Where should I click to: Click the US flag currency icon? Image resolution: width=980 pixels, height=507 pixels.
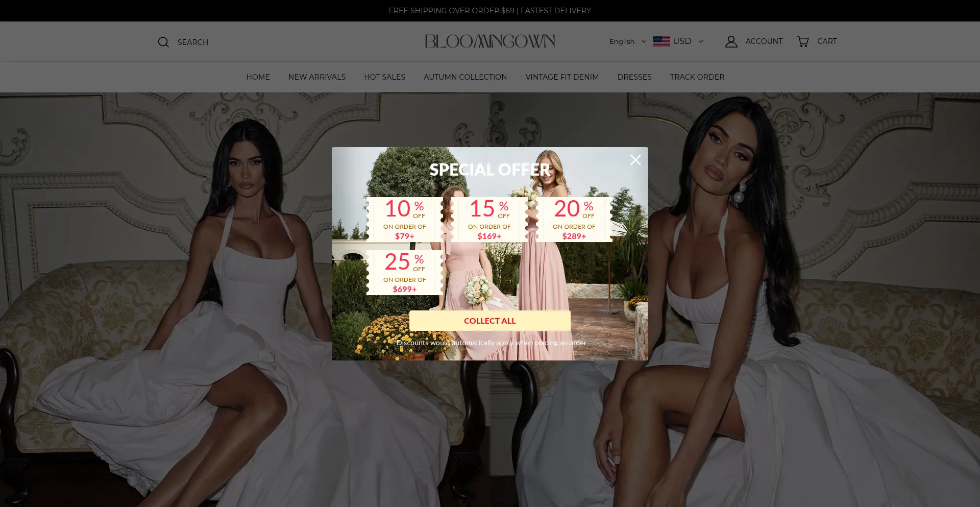coord(661,41)
